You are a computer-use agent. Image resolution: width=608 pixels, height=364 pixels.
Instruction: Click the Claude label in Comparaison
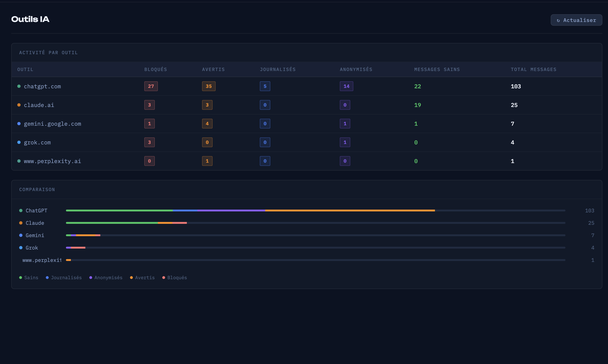coord(35,223)
